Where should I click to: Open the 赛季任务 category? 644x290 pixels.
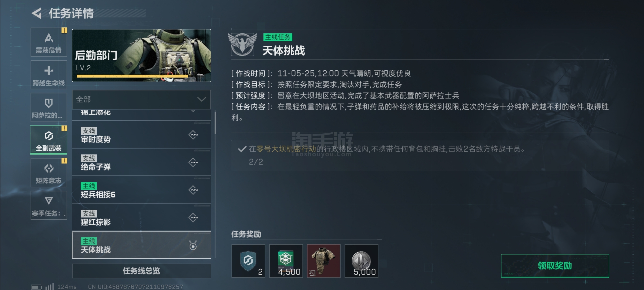click(x=49, y=205)
